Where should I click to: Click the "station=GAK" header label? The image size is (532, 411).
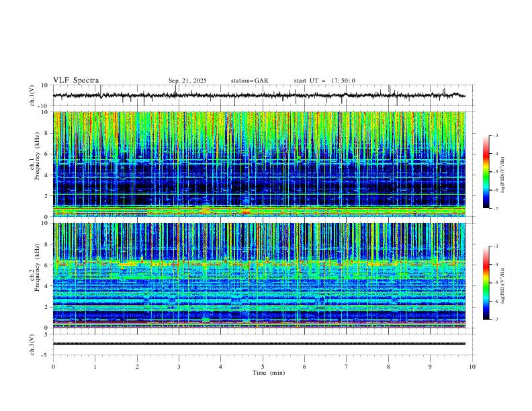[x=249, y=81]
